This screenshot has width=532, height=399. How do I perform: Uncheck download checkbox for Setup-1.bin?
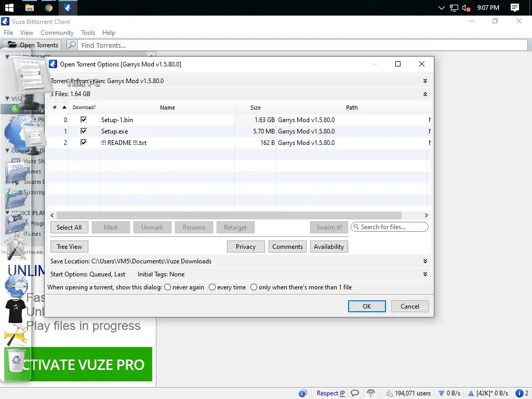pyautogui.click(x=84, y=119)
